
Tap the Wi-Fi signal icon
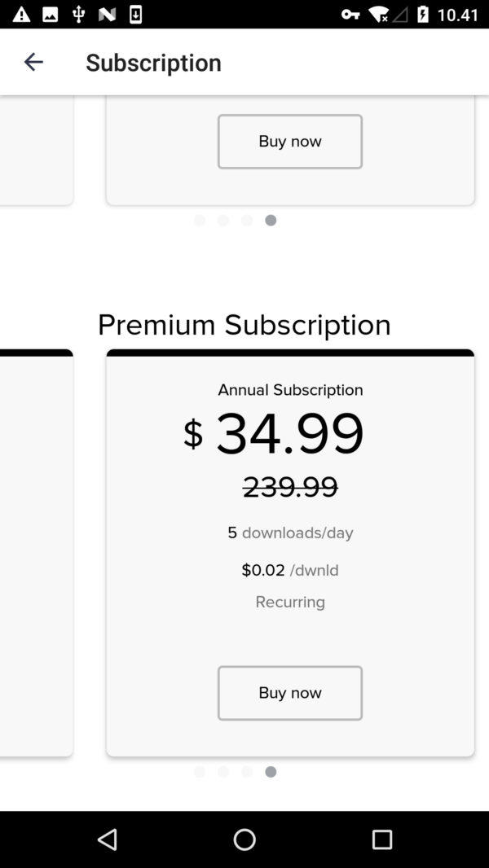pyautogui.click(x=379, y=15)
